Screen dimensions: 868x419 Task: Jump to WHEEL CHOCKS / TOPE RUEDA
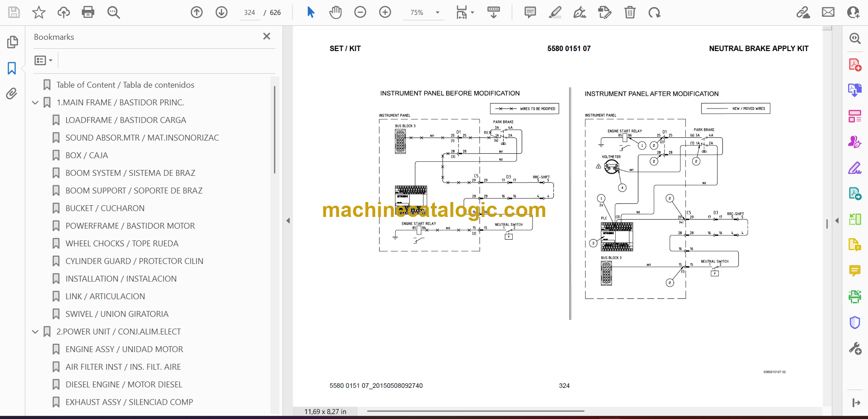tap(122, 244)
